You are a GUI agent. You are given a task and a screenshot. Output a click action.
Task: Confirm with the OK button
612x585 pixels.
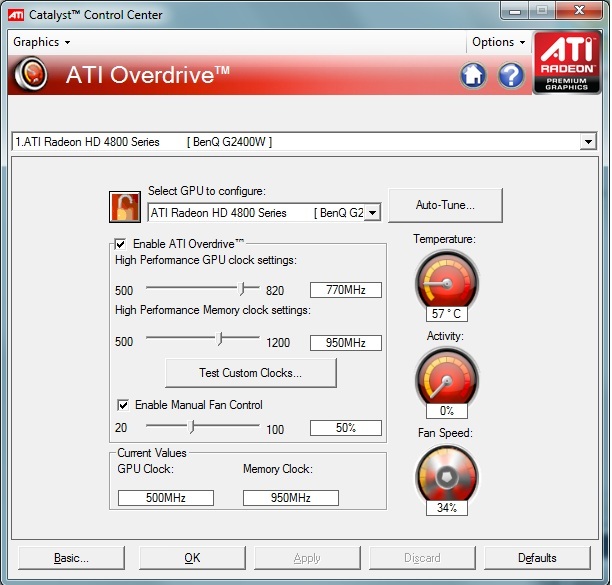coord(192,558)
